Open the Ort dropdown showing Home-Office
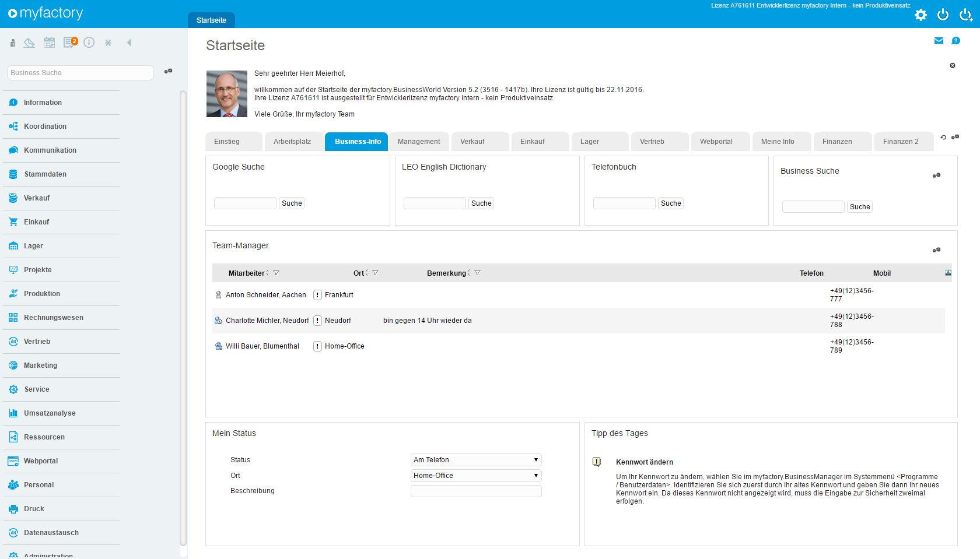This screenshot has height=559, width=980. (x=476, y=476)
